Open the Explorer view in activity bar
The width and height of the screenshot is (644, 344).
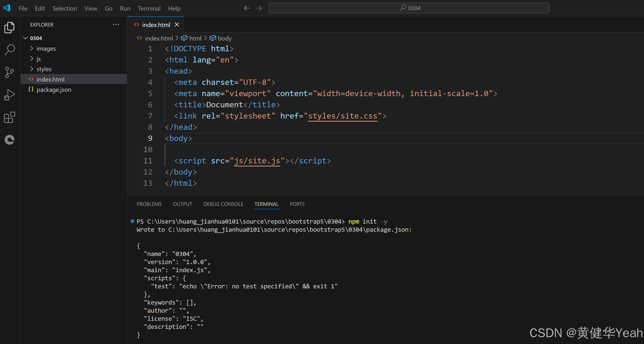click(10, 27)
